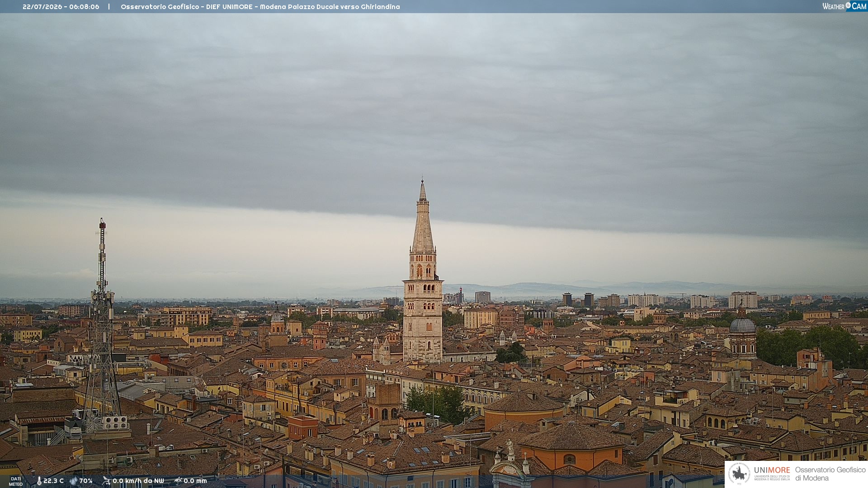Screen dimensions: 868x488
Task: Click the 0.0 mm rainfall value
Action: pyautogui.click(x=195, y=481)
